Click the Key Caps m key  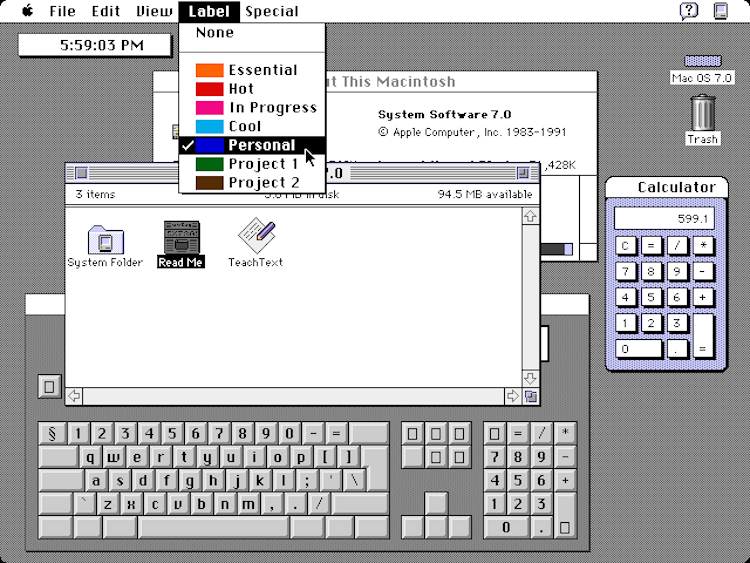(x=248, y=504)
